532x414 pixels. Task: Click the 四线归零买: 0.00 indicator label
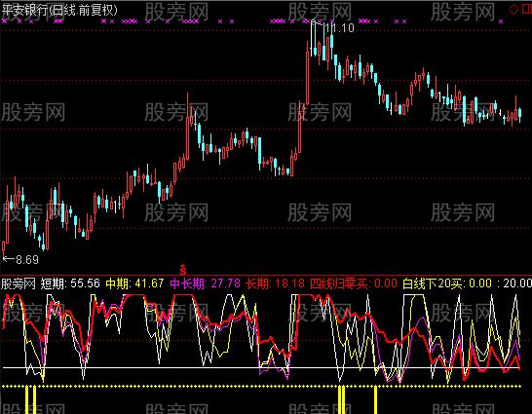353,283
